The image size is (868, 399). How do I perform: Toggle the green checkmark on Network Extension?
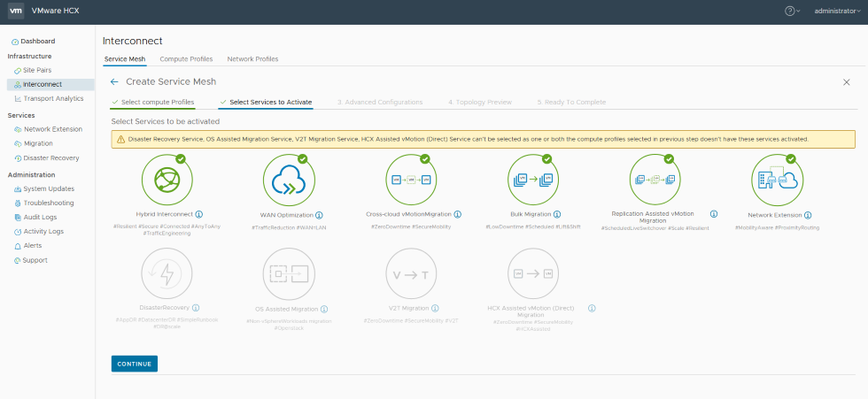[x=791, y=159]
